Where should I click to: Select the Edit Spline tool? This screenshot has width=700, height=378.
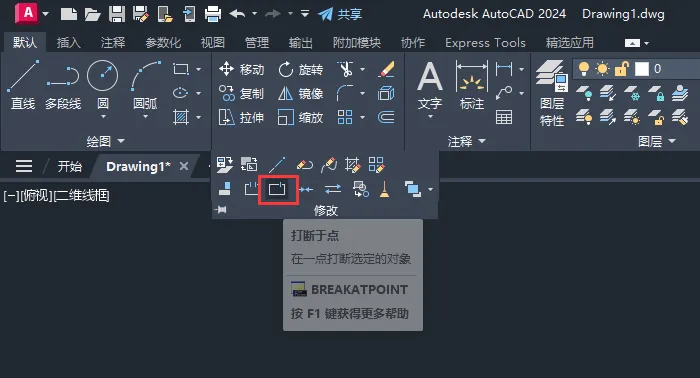click(x=329, y=165)
